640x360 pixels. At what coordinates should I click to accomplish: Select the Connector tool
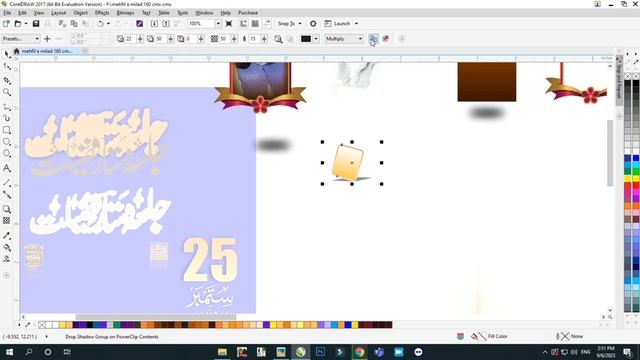tap(7, 195)
